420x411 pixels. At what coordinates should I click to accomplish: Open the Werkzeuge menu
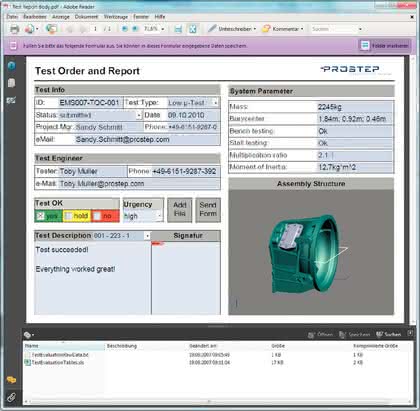tap(116, 17)
